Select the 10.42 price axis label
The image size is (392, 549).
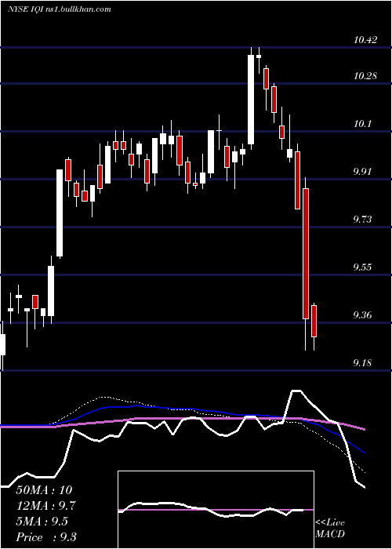click(x=365, y=39)
